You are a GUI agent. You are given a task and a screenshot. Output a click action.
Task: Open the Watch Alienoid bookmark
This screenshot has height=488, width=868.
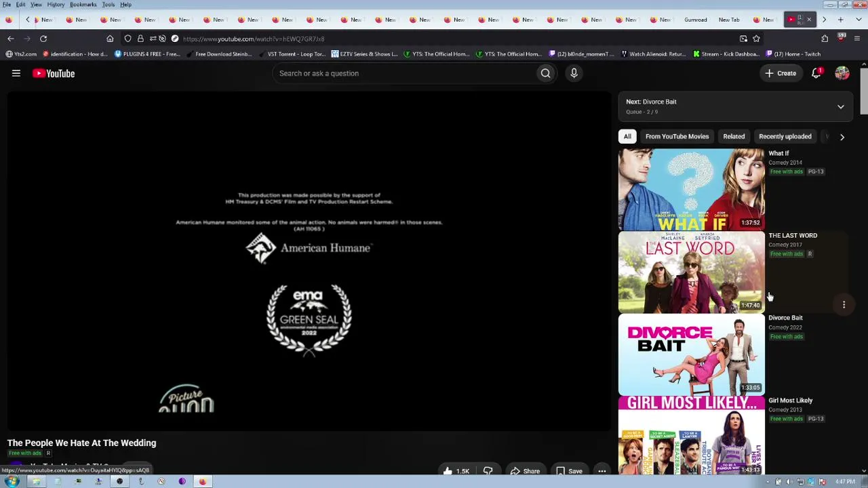coord(654,54)
